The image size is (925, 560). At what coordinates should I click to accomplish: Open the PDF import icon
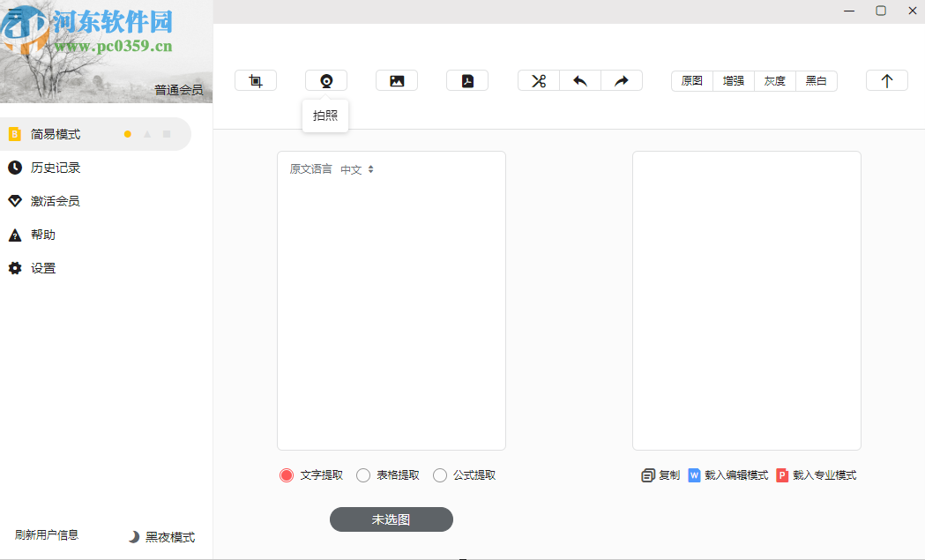(x=466, y=79)
